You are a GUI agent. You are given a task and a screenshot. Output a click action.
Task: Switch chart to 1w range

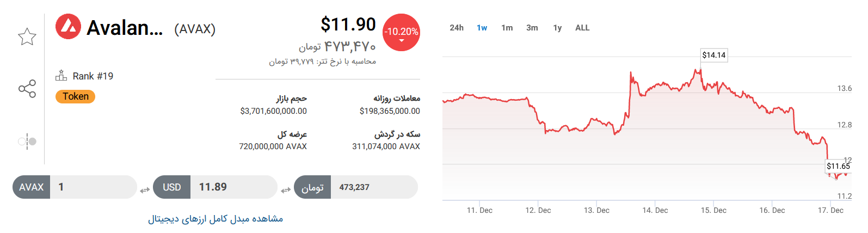pyautogui.click(x=482, y=28)
